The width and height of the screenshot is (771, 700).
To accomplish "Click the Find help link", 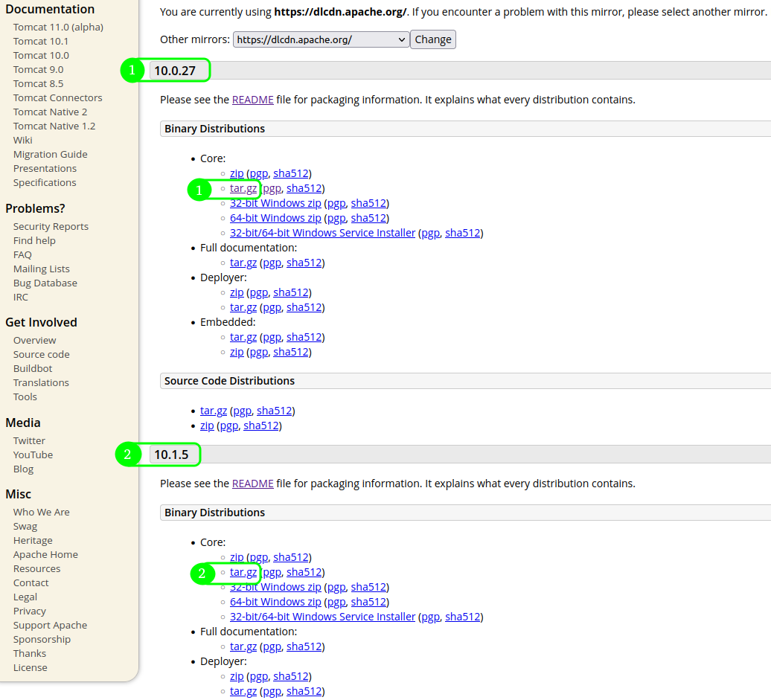I will click(x=34, y=241).
